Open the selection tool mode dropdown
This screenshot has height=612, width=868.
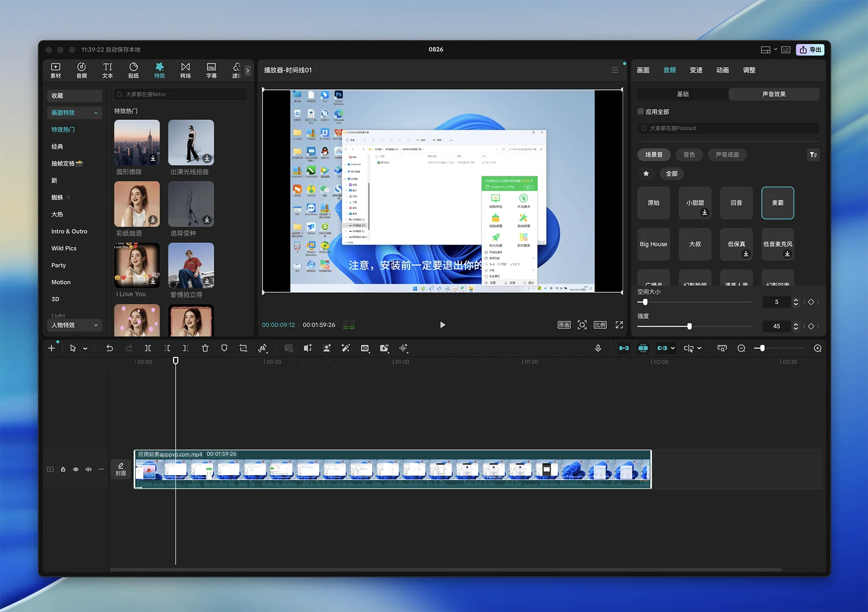pyautogui.click(x=85, y=349)
